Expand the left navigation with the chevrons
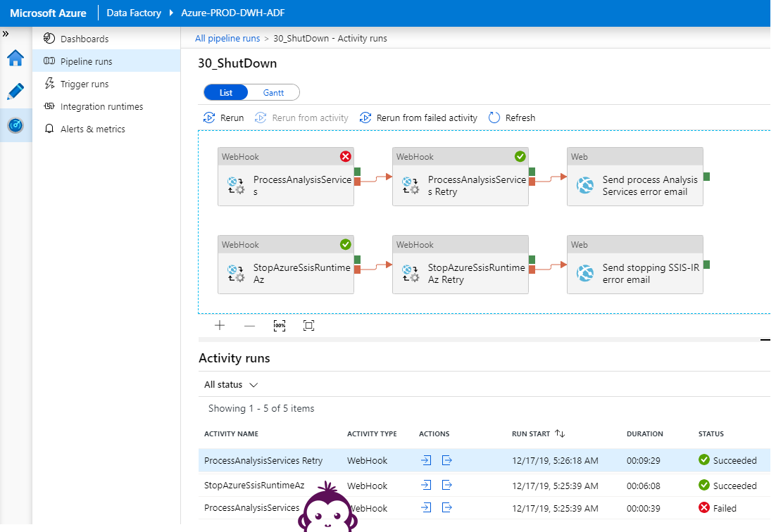Image resolution: width=776 pixels, height=532 pixels. [x=6, y=34]
